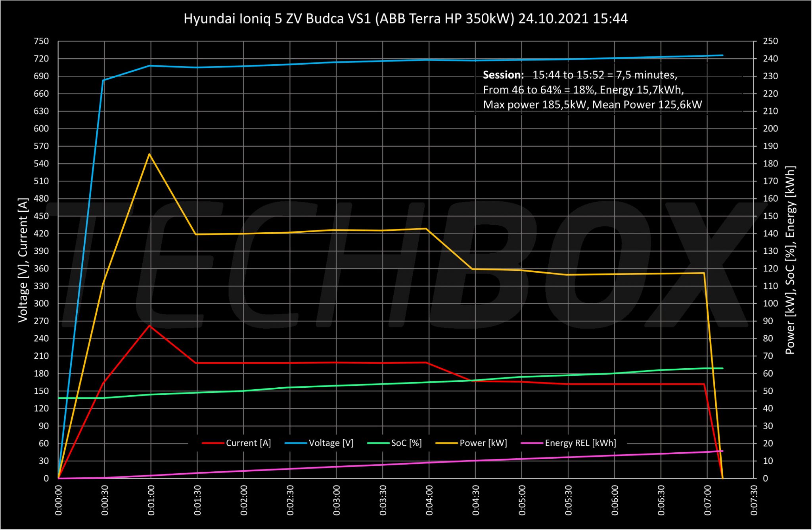Click left axis value 360
This screenshot has width=812, height=530.
(x=41, y=268)
